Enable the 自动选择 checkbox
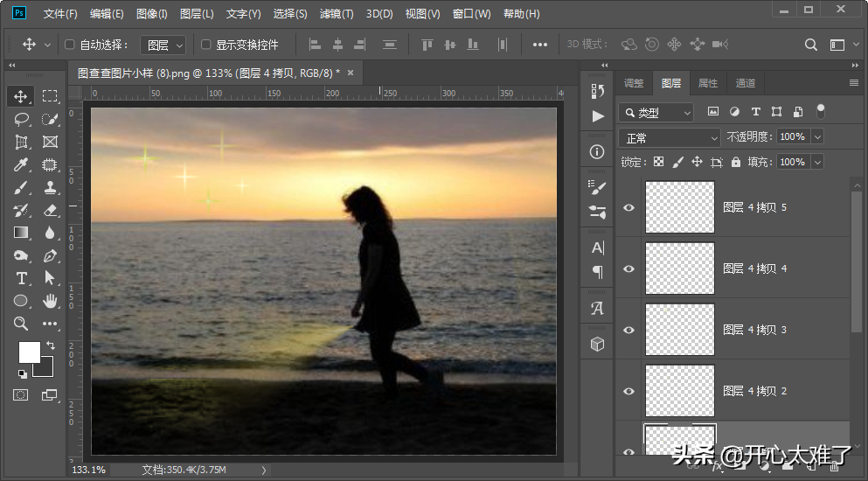 pyautogui.click(x=70, y=45)
